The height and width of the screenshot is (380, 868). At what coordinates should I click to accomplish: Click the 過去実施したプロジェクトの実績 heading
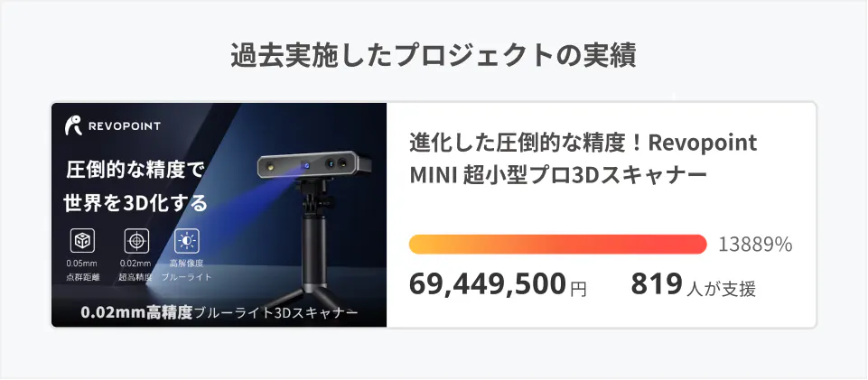[x=433, y=56]
